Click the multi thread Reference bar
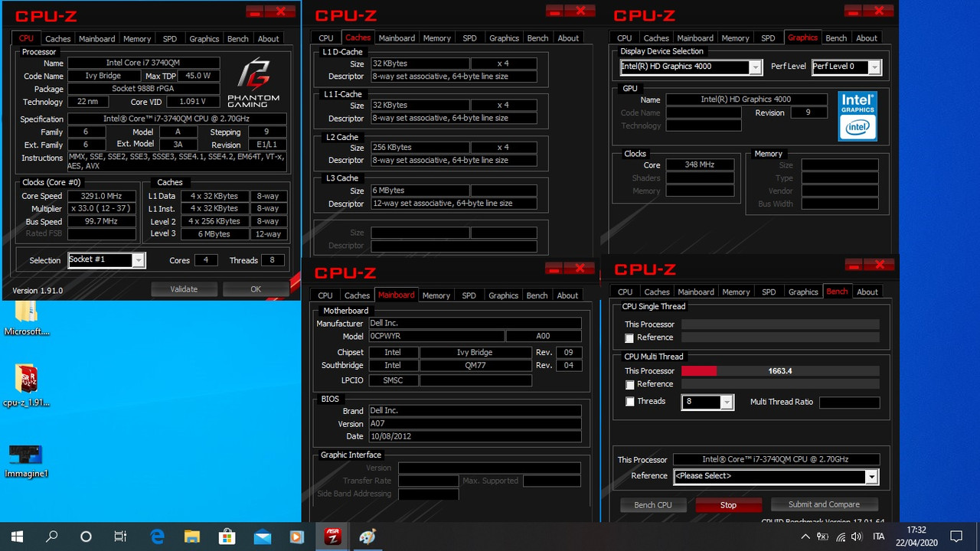Screen dimensions: 980x551 780,384
